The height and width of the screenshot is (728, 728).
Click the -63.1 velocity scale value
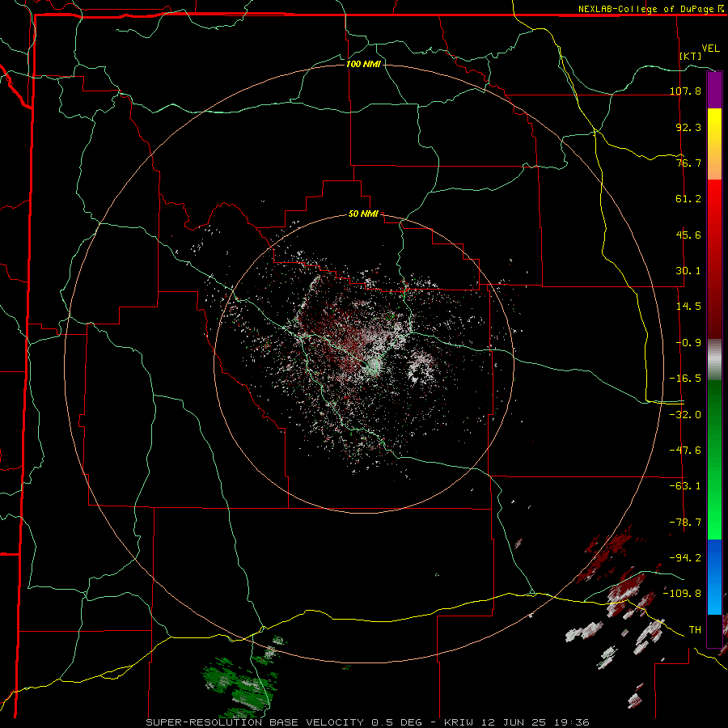tap(685, 486)
